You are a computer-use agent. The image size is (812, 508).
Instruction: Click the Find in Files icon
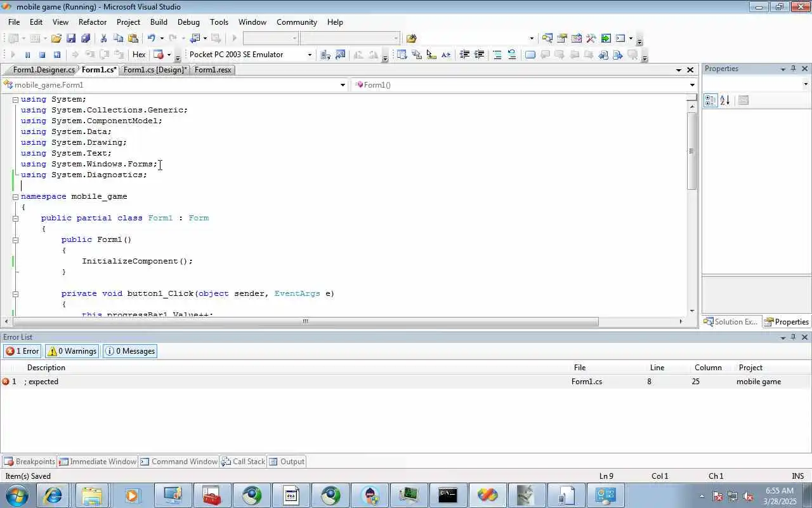point(411,38)
